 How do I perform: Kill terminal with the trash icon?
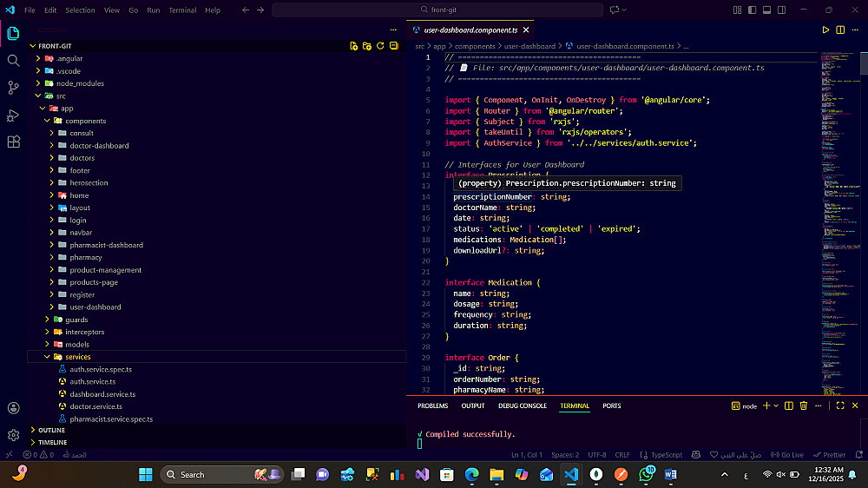pyautogui.click(x=803, y=406)
